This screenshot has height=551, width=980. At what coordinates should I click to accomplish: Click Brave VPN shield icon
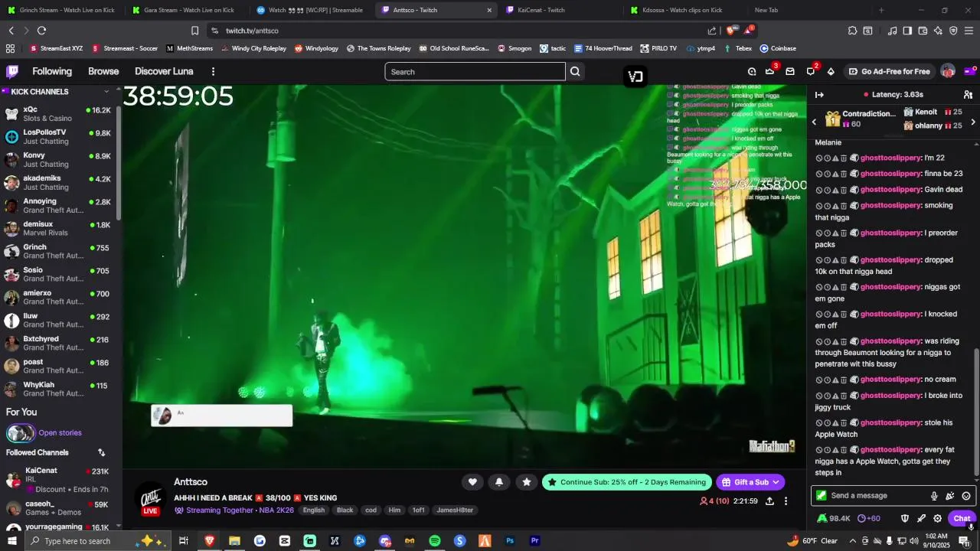coord(953,31)
